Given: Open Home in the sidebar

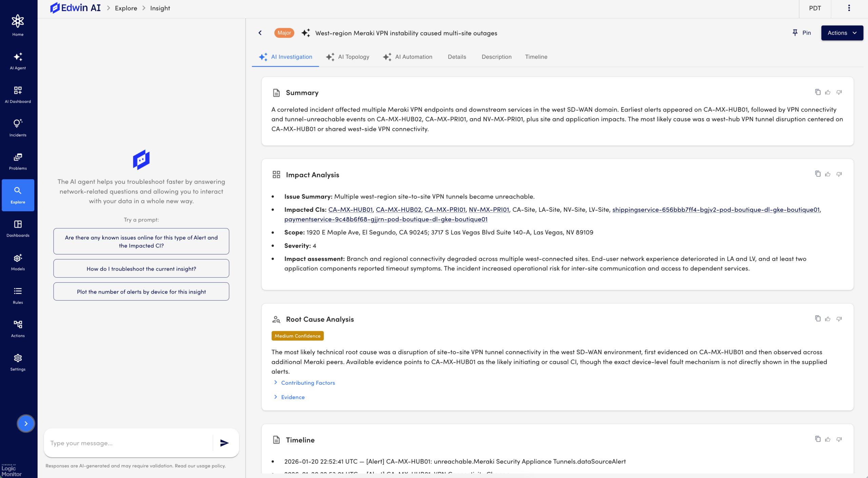Looking at the screenshot, I should 18,25.
